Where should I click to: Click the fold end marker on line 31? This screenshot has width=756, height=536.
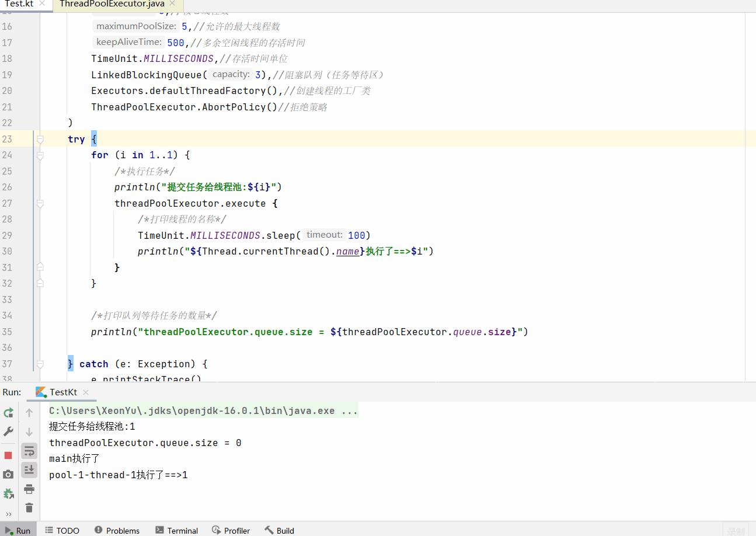click(x=40, y=267)
